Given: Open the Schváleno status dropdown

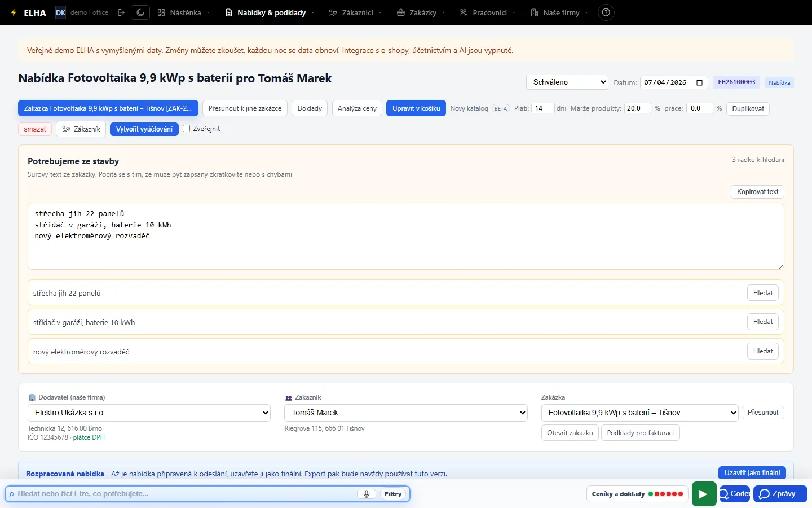Looking at the screenshot, I should click(x=567, y=82).
